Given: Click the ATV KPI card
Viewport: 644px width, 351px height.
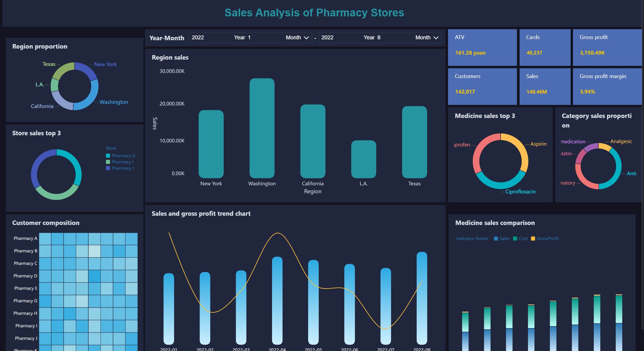Looking at the screenshot, I should pyautogui.click(x=482, y=47).
